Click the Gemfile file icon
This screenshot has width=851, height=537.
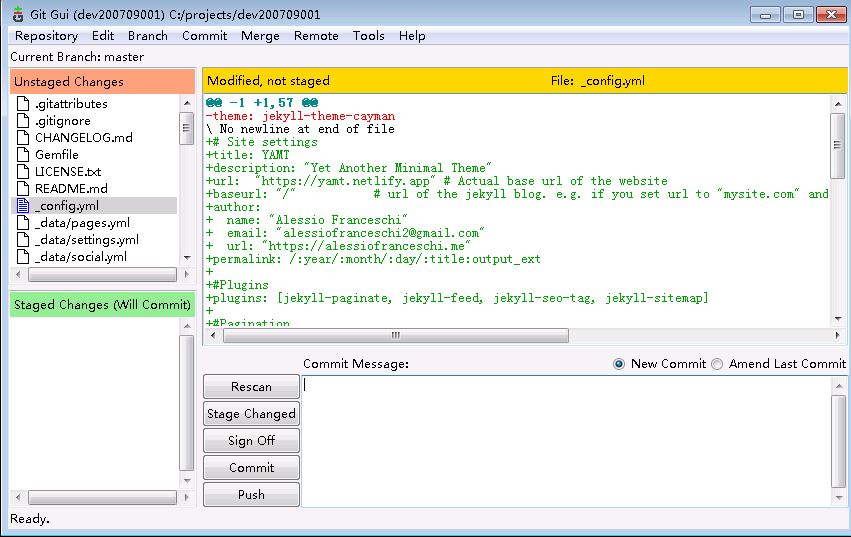coord(23,154)
